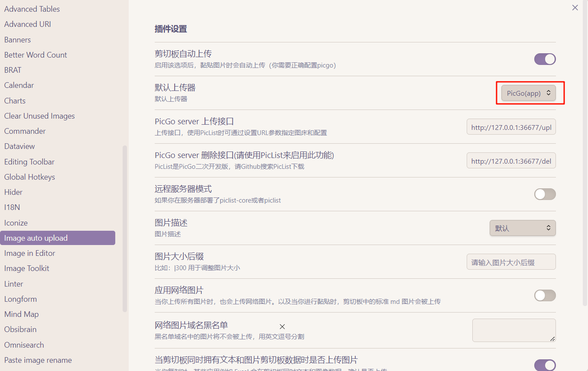
Task: Go to Linter plugin settings
Action: 14,284
